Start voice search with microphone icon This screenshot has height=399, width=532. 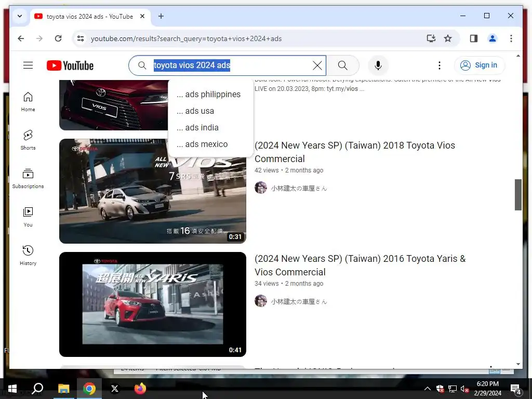(378, 65)
